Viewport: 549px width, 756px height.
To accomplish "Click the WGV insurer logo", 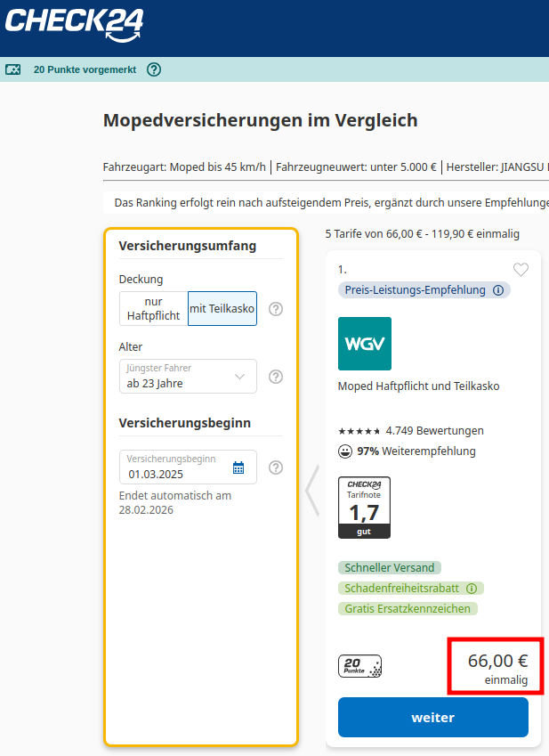I will coord(364,344).
